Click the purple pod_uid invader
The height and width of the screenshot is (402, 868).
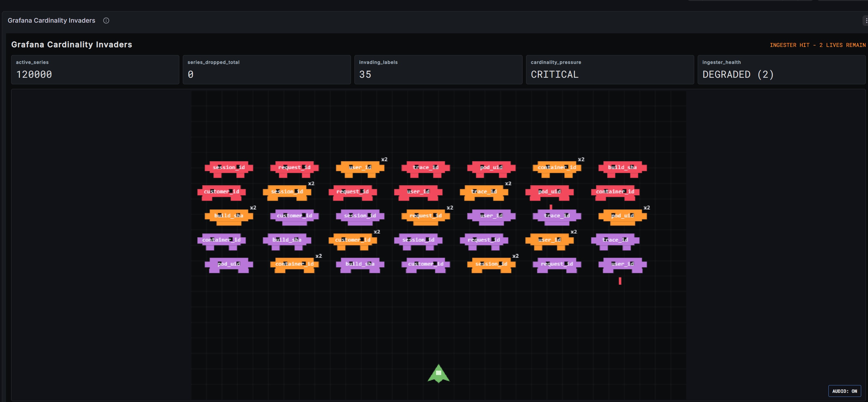click(x=229, y=265)
